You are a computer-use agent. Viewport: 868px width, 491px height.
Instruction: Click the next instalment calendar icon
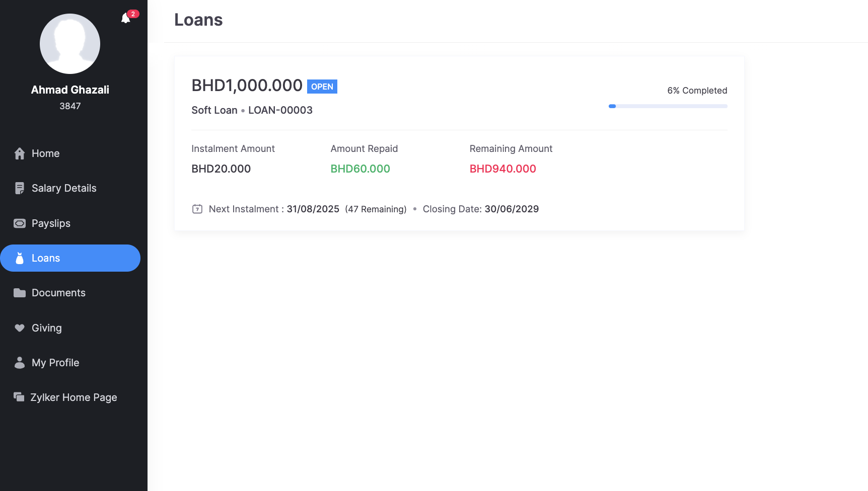pos(197,209)
